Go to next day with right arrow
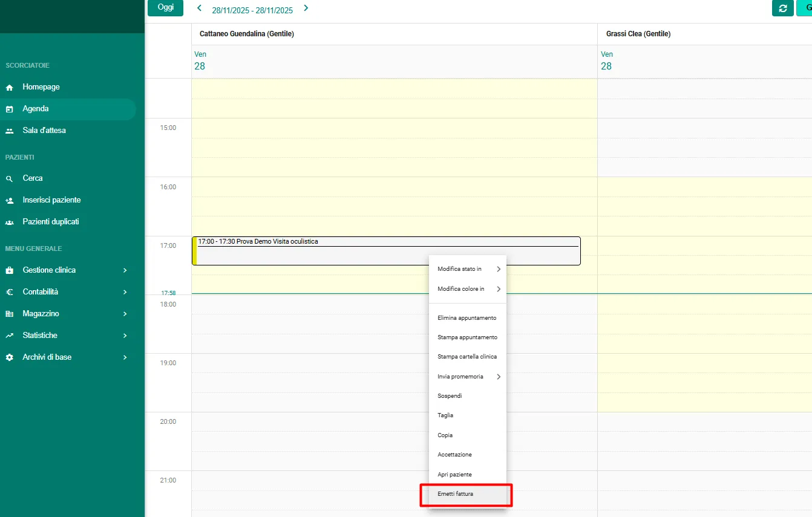 (x=306, y=8)
